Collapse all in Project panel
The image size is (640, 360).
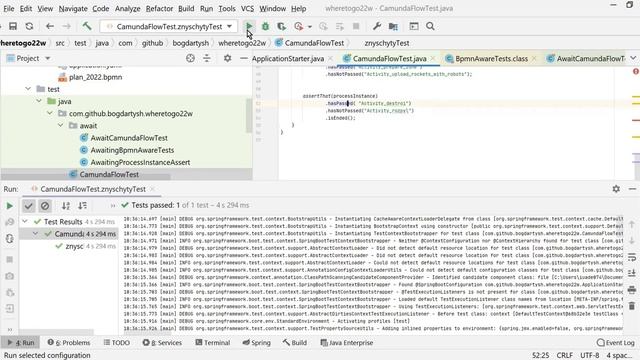click(x=207, y=58)
